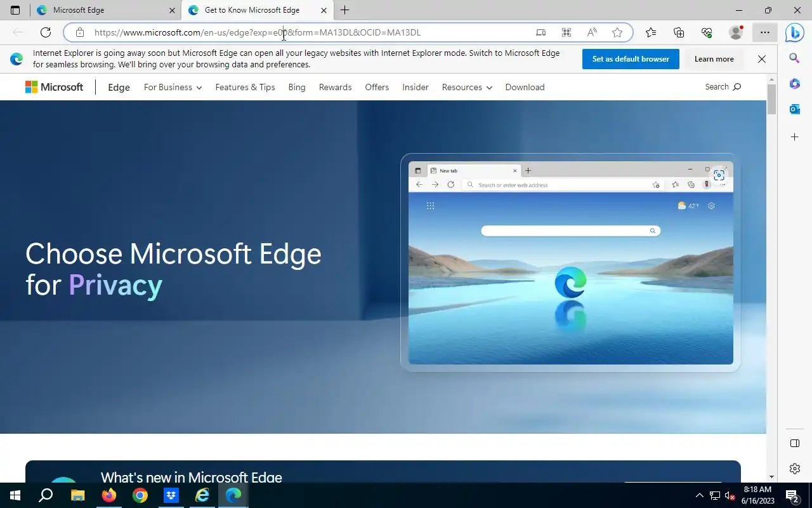812x508 pixels.
Task: Click Learn more button
Action: [x=714, y=59]
